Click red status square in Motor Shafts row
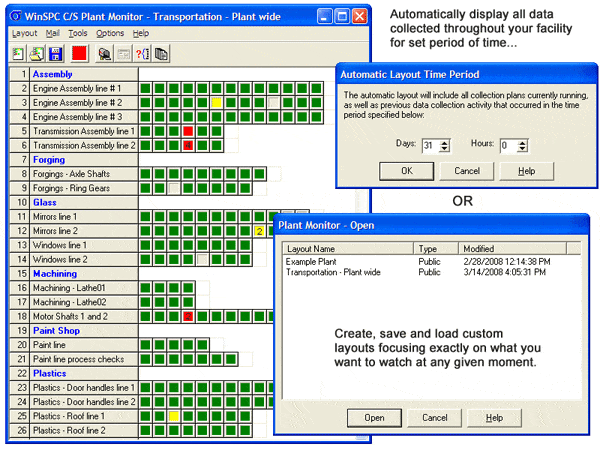The width and height of the screenshot is (600, 450). [x=187, y=317]
